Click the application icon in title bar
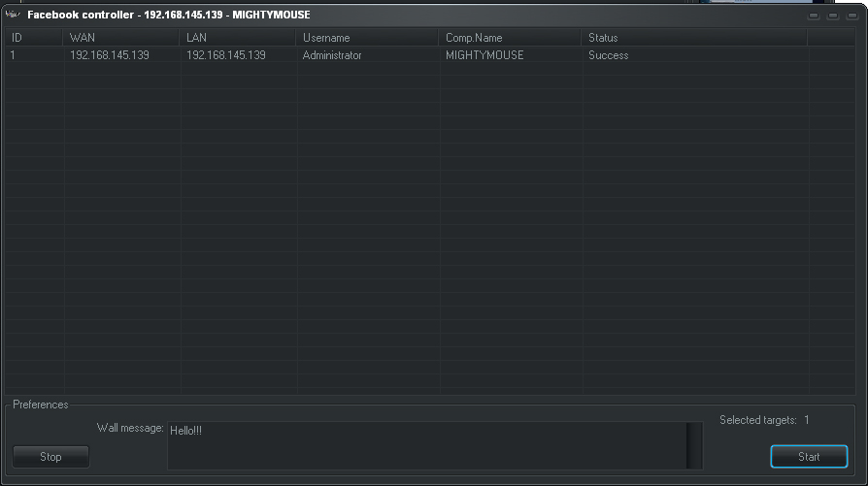 pyautogui.click(x=13, y=14)
